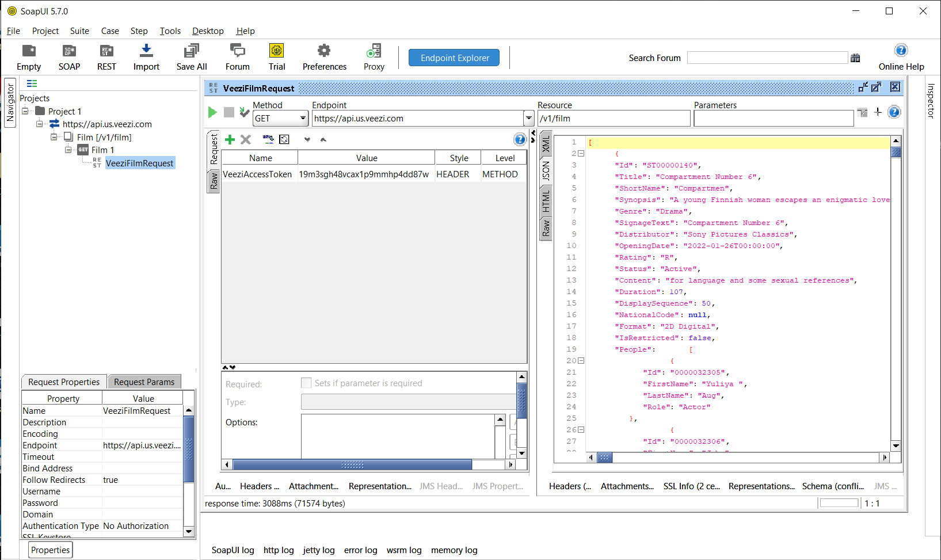Switch to Request Params tab
The width and height of the screenshot is (941, 560).
144,382
